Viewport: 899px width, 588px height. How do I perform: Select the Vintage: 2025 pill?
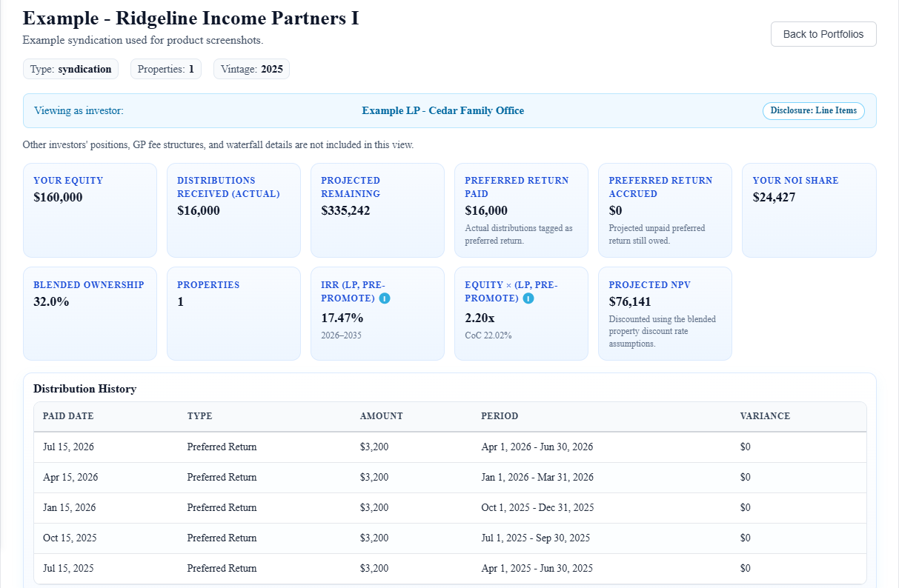[x=252, y=70]
